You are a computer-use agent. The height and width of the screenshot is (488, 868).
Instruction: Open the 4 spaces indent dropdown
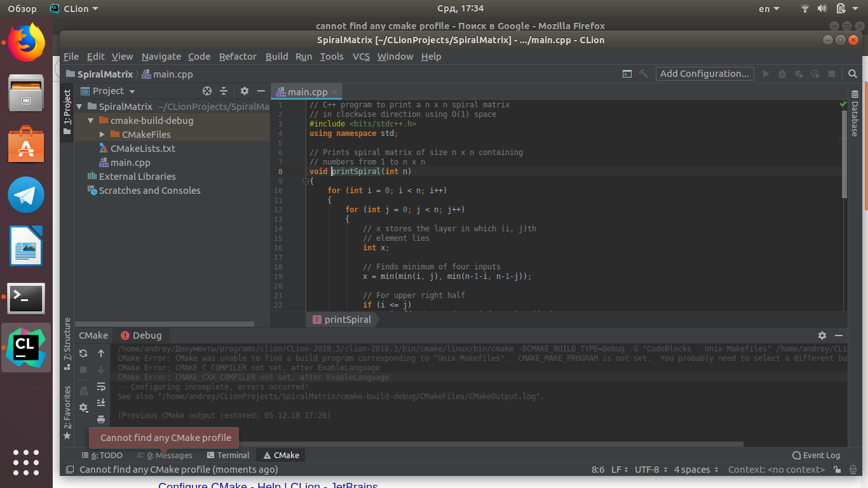click(x=696, y=470)
